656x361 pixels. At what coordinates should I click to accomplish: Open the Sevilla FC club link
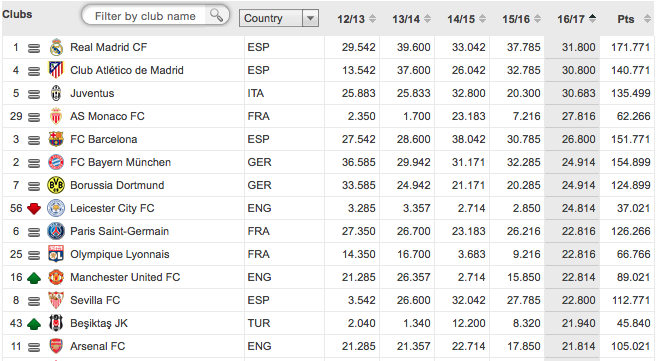(95, 300)
